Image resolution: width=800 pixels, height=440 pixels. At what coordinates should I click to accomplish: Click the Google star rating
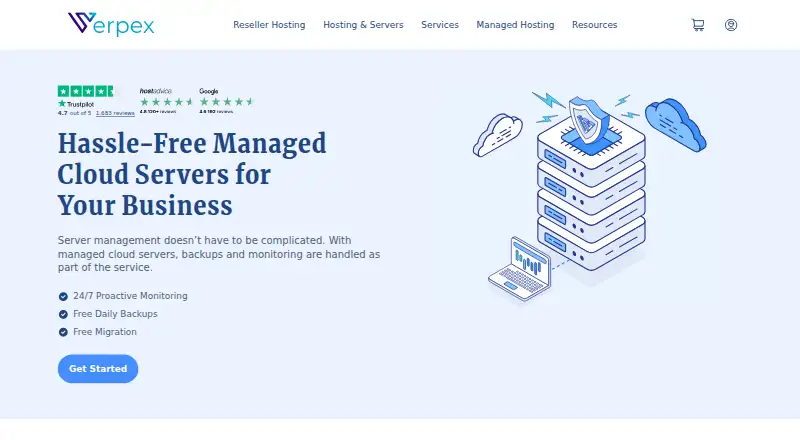click(226, 102)
